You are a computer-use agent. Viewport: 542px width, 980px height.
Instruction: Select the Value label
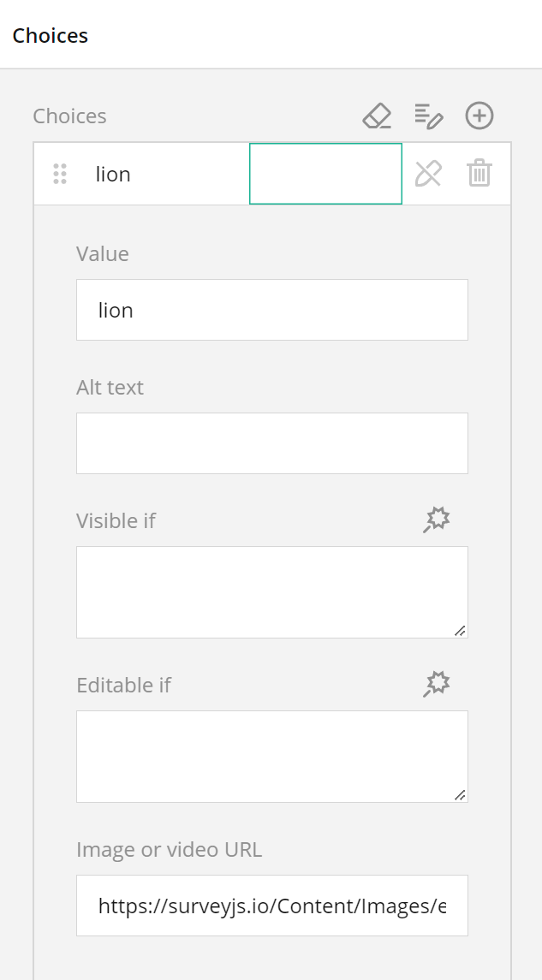pyautogui.click(x=102, y=253)
